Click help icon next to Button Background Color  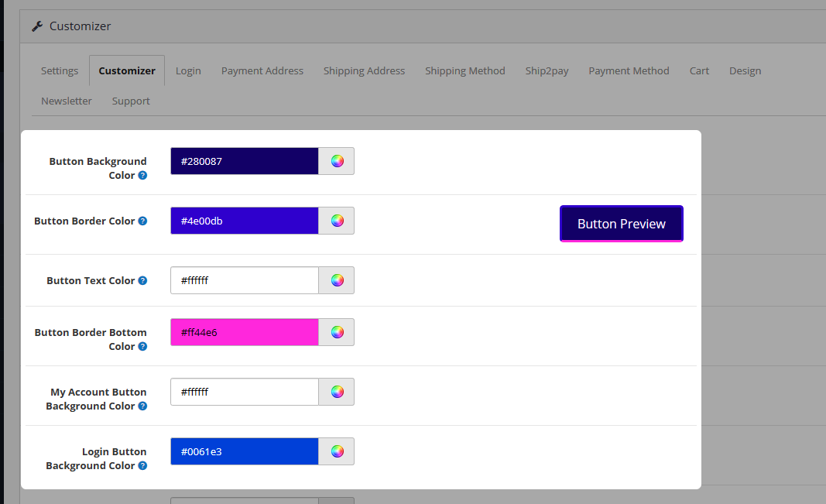point(142,176)
